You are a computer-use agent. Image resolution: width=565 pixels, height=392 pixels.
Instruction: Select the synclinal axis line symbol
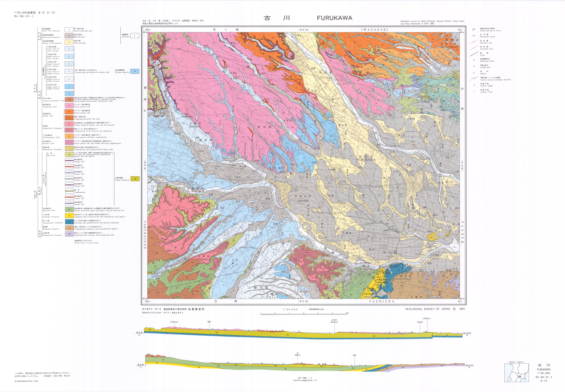(x=474, y=42)
